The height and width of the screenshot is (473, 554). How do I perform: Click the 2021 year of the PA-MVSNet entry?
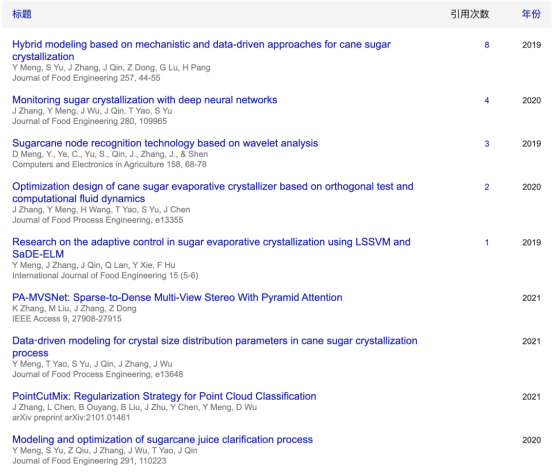tap(531, 298)
